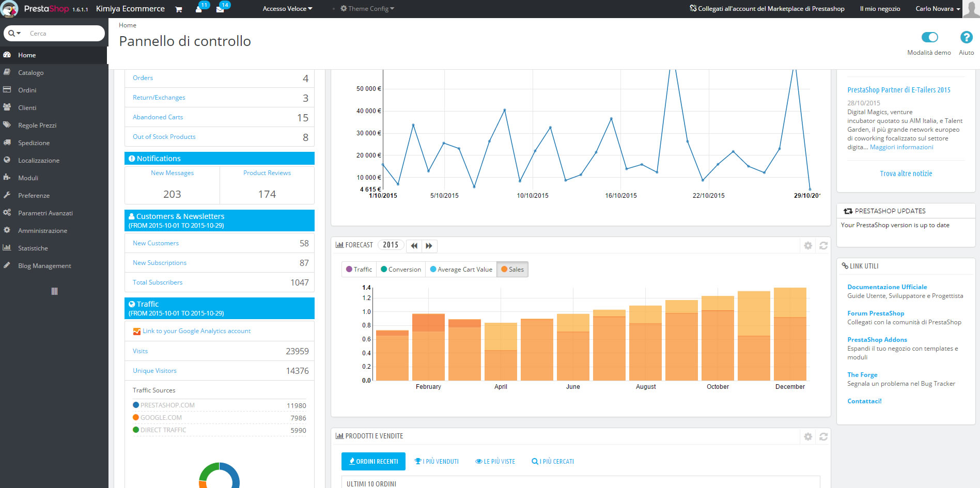Open Maggiori informazioni news link
Screen dimensions: 980x488
point(901,147)
